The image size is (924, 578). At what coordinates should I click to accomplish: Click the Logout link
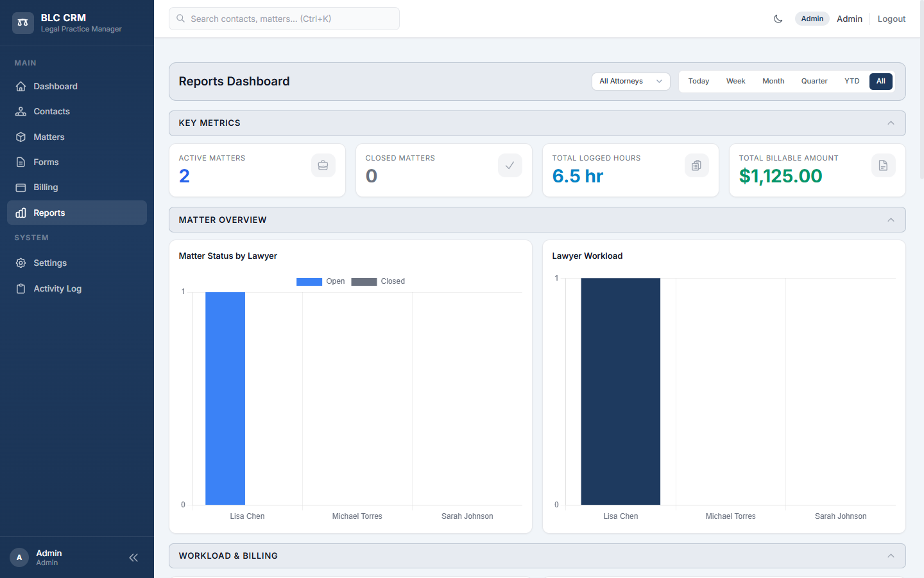click(891, 19)
